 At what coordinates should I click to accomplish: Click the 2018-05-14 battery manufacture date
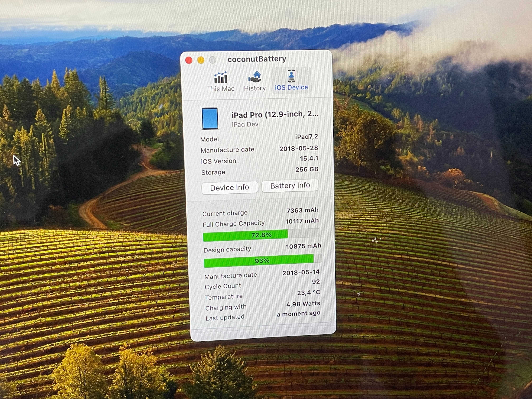click(301, 272)
